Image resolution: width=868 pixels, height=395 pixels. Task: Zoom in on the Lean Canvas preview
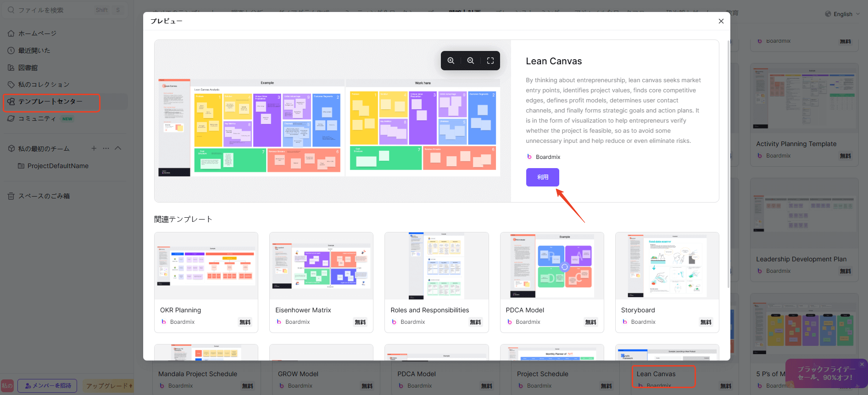[451, 61]
